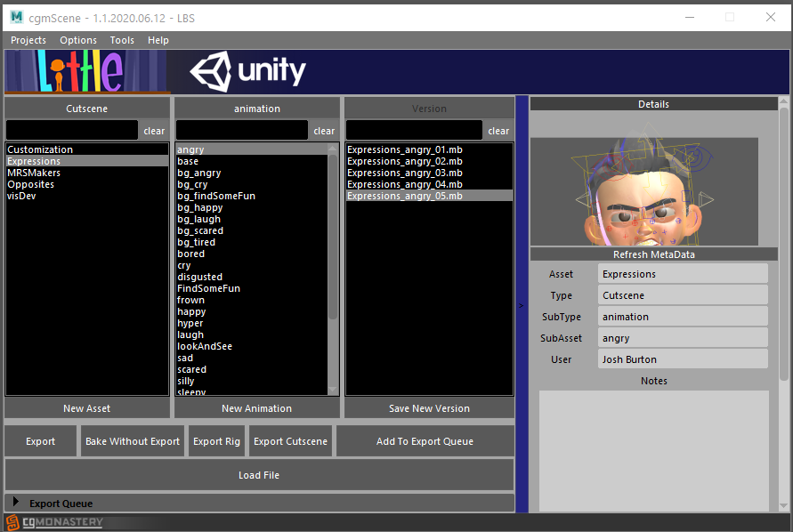Clear the animation search filter
The width and height of the screenshot is (793, 532).
(324, 131)
